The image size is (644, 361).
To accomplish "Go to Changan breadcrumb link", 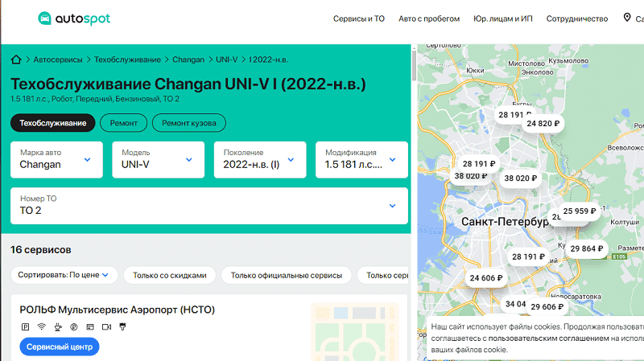I will pyautogui.click(x=188, y=59).
